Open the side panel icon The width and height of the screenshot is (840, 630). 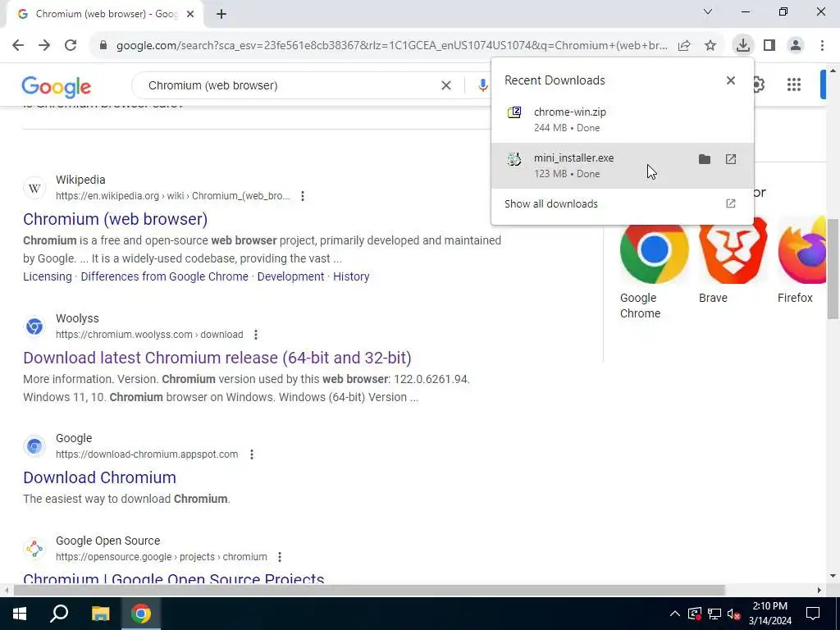[769, 45]
